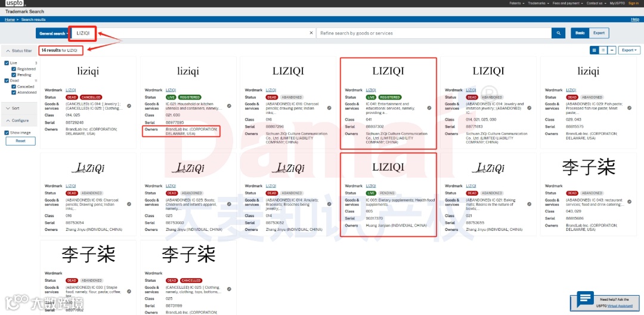Click Refine search by goods or services field
The height and width of the screenshot is (315, 644).
(434, 33)
